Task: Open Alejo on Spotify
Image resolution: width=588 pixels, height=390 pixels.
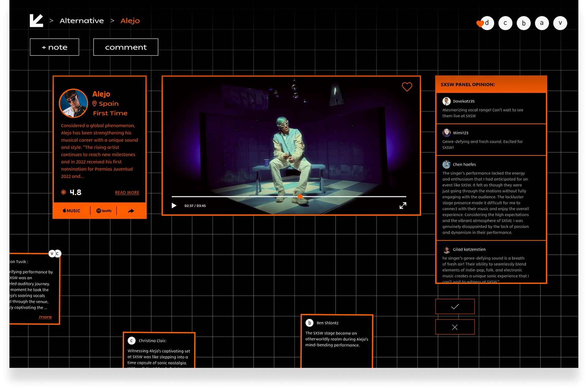Action: pos(104,211)
